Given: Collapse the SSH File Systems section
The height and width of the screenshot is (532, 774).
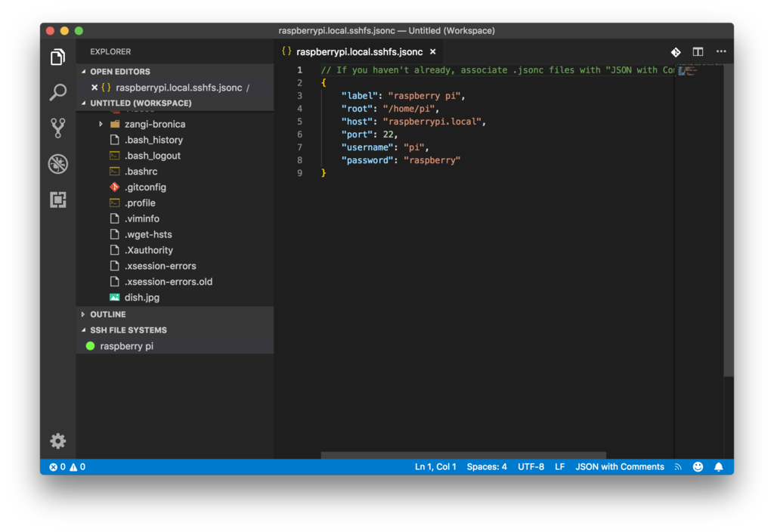Looking at the screenshot, I should (83, 330).
